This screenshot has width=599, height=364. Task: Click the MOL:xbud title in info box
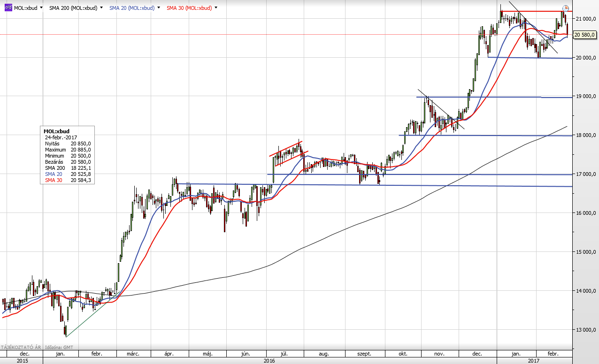56,131
